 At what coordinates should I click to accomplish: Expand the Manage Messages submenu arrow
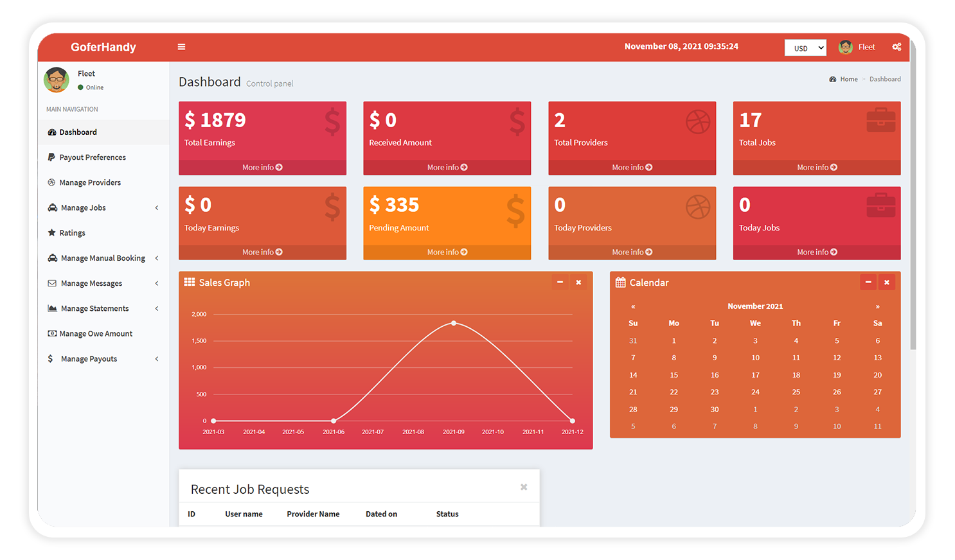coord(157,283)
